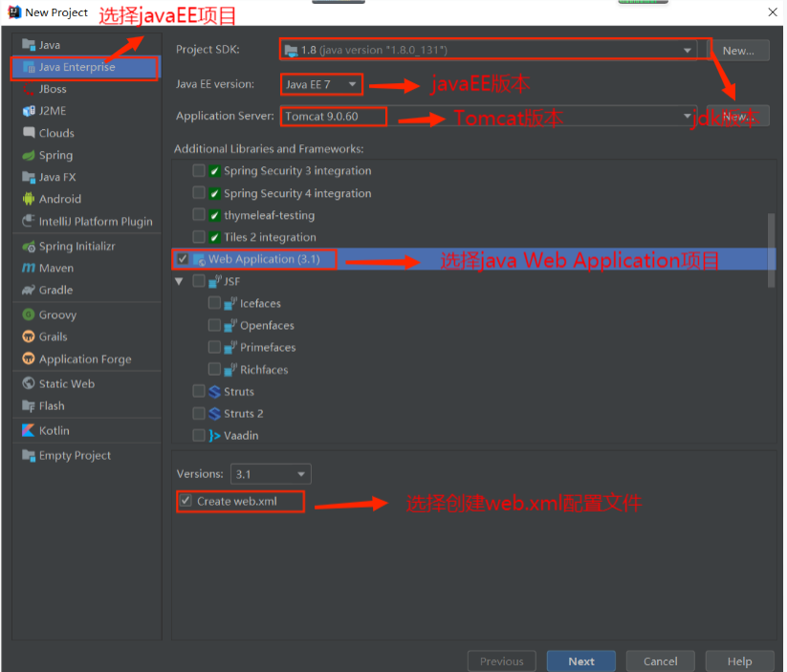Click the J2ME project icon
Image resolution: width=787 pixels, height=672 pixels.
tap(28, 111)
